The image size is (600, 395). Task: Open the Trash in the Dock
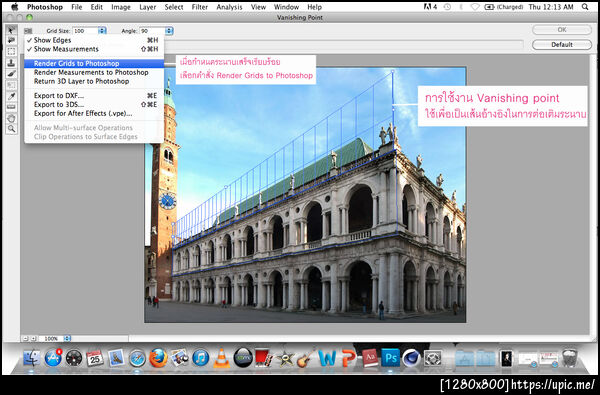(569, 358)
